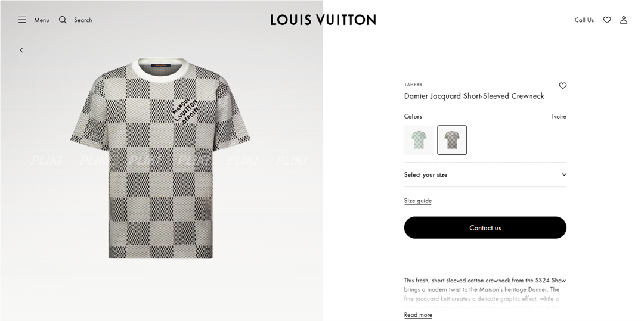This screenshot has width=644, height=321.
Task: Click the Search label text
Action: (x=83, y=20)
